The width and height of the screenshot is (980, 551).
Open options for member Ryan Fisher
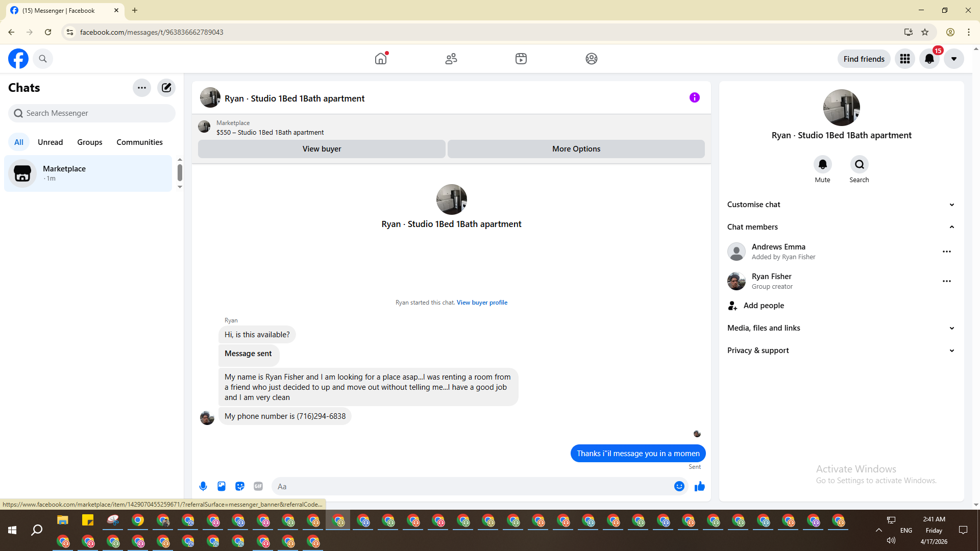(x=947, y=281)
